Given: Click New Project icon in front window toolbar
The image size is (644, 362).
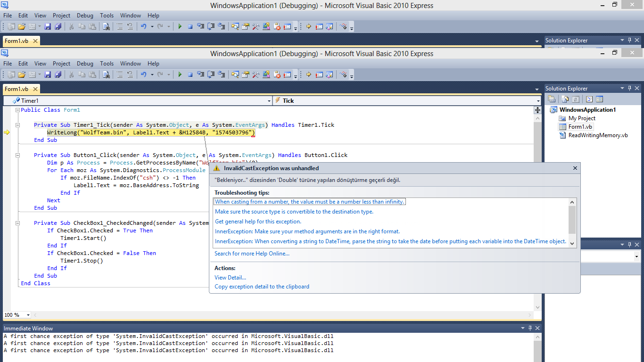Looking at the screenshot, I should pyautogui.click(x=11, y=74).
